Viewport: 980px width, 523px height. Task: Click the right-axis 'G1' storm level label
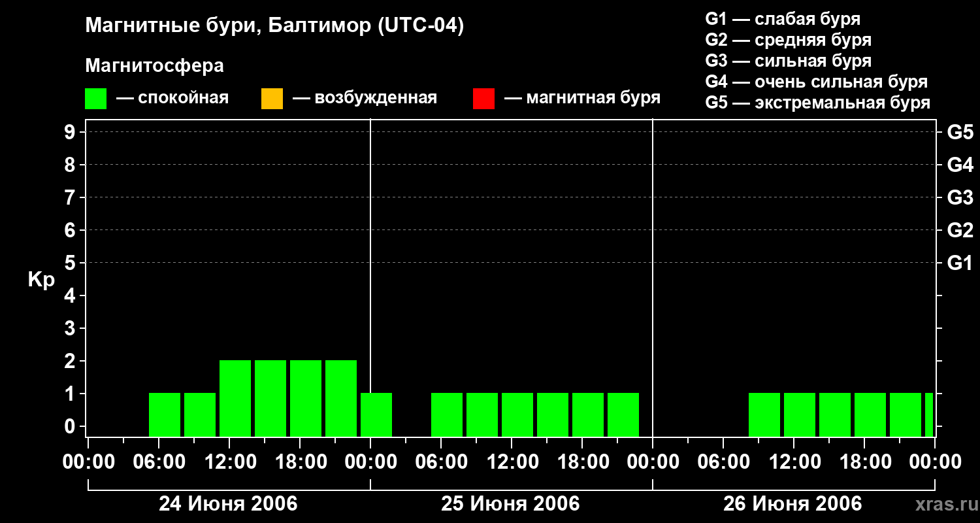960,263
